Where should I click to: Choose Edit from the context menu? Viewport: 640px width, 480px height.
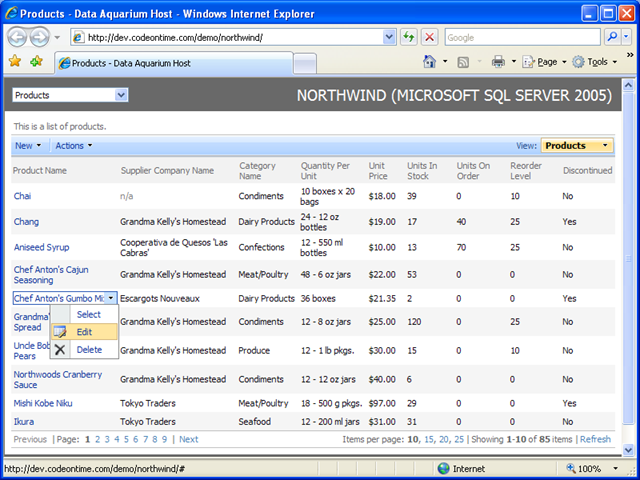(84, 332)
